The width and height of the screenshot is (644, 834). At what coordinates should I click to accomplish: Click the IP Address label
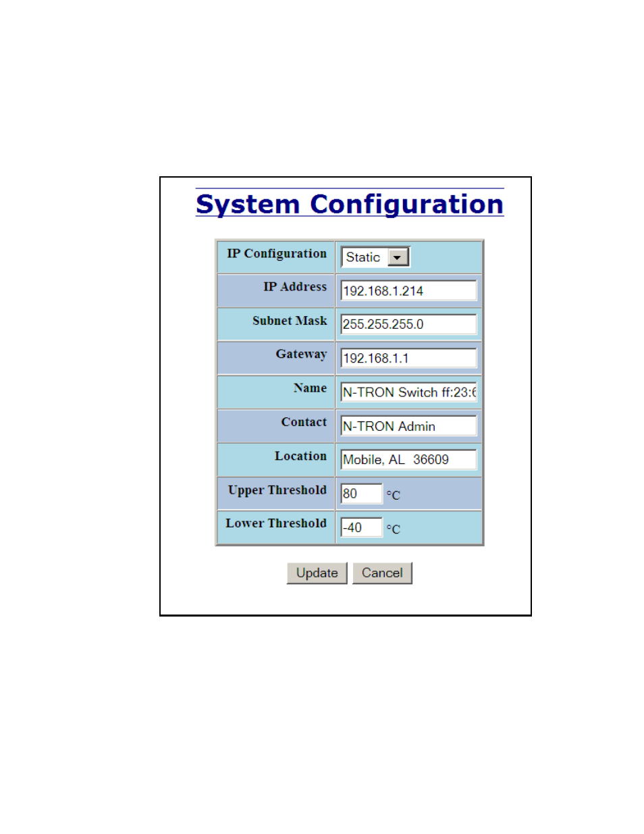[x=295, y=287]
